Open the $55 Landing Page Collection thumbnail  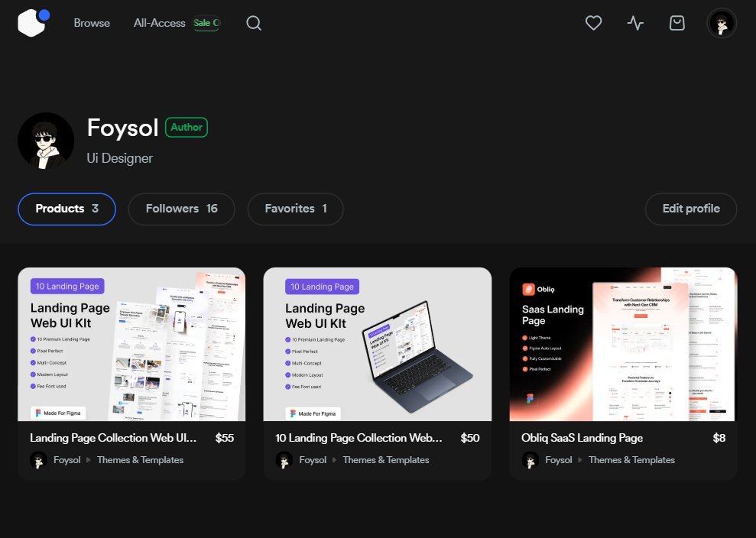131,344
